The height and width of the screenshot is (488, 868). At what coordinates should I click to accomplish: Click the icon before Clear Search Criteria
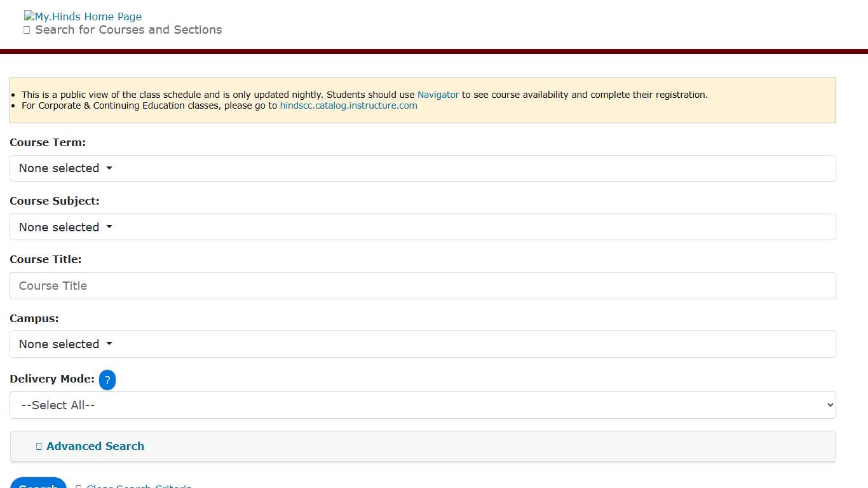point(78,486)
